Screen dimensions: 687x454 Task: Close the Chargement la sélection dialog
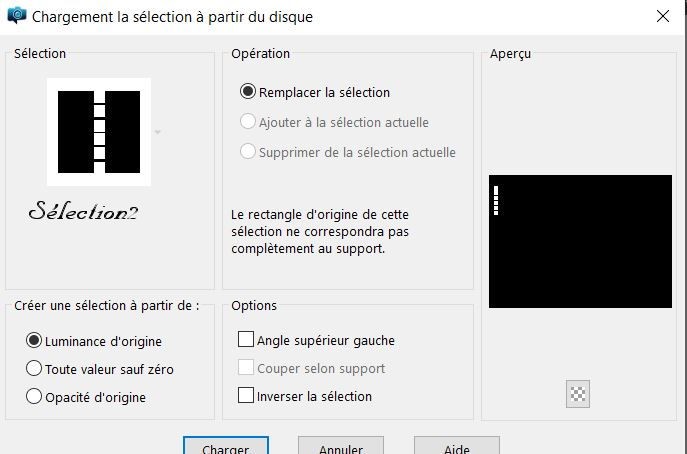pyautogui.click(x=662, y=17)
